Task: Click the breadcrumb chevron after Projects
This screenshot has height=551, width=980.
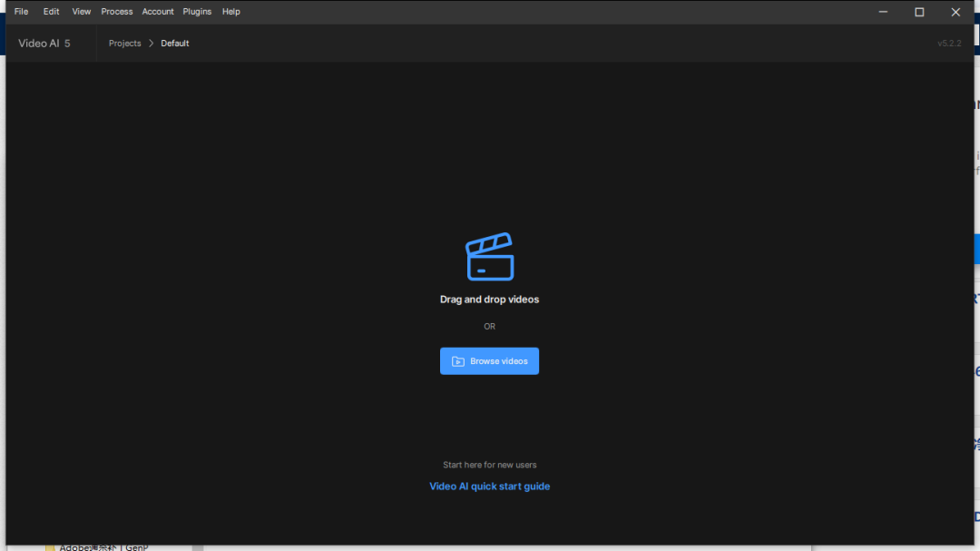Action: 151,44
